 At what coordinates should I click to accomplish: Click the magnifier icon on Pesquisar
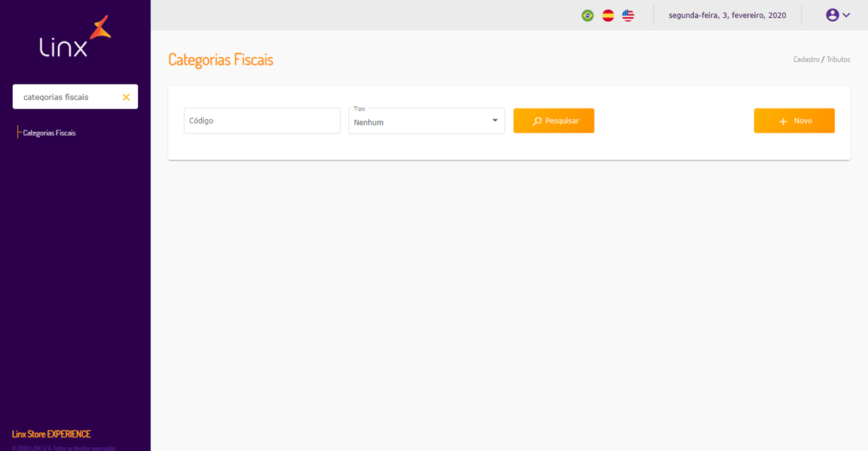[537, 121]
